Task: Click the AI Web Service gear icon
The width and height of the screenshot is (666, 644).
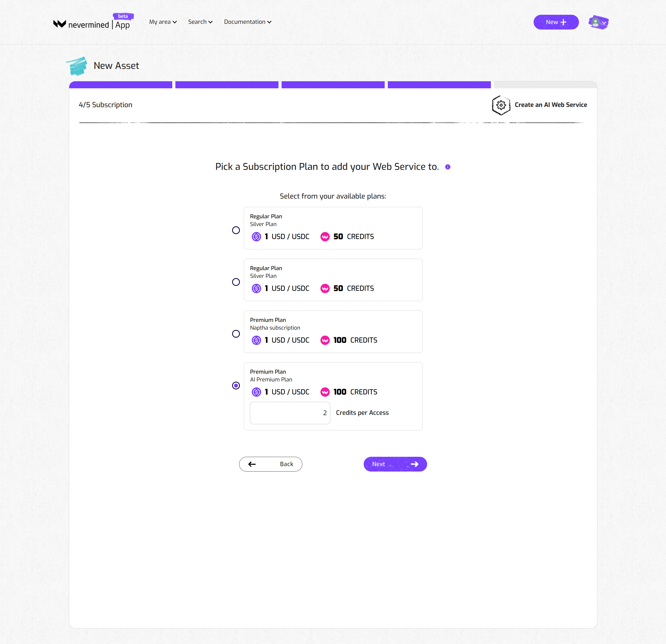Action: pyautogui.click(x=501, y=105)
